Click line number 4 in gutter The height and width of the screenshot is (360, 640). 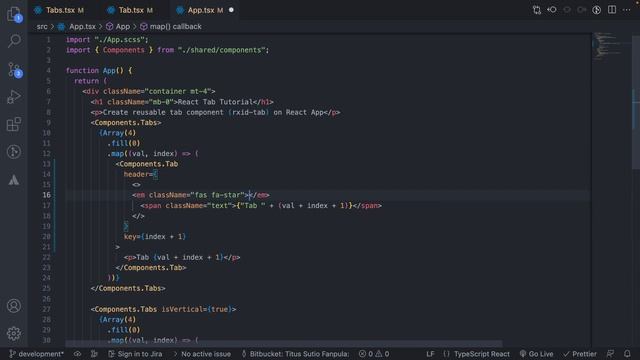[x=48, y=71]
